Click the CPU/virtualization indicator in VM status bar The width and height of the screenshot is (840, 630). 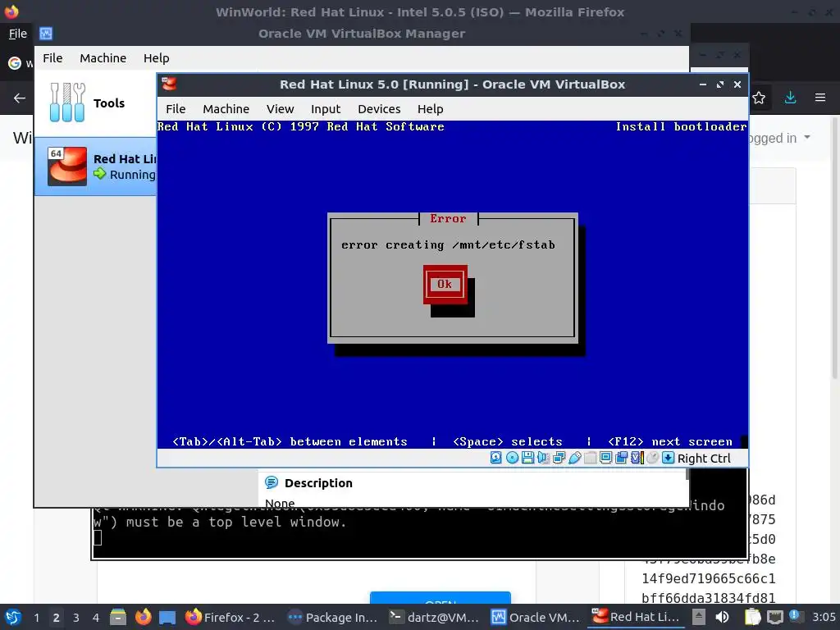coord(637,458)
